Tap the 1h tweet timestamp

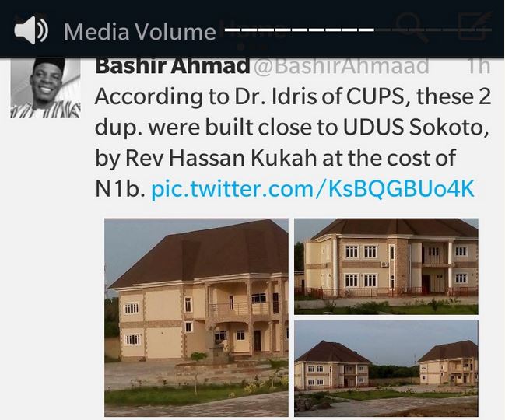click(x=479, y=65)
